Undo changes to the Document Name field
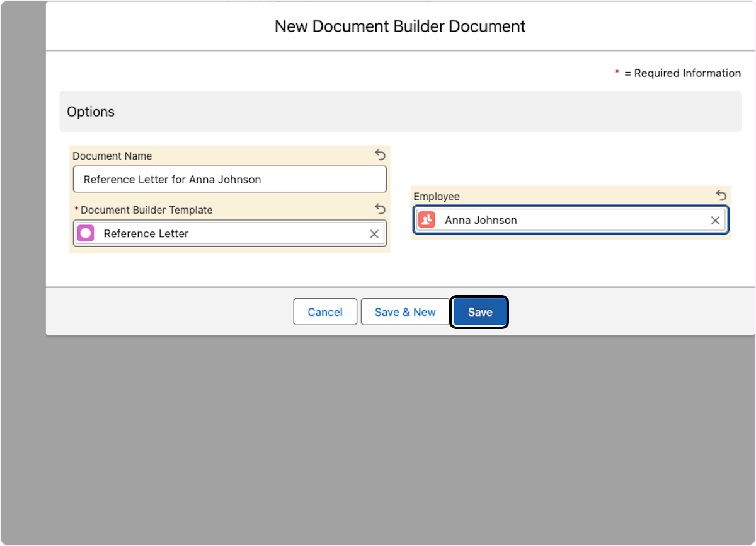Screen dimensions: 756x546 point(380,155)
